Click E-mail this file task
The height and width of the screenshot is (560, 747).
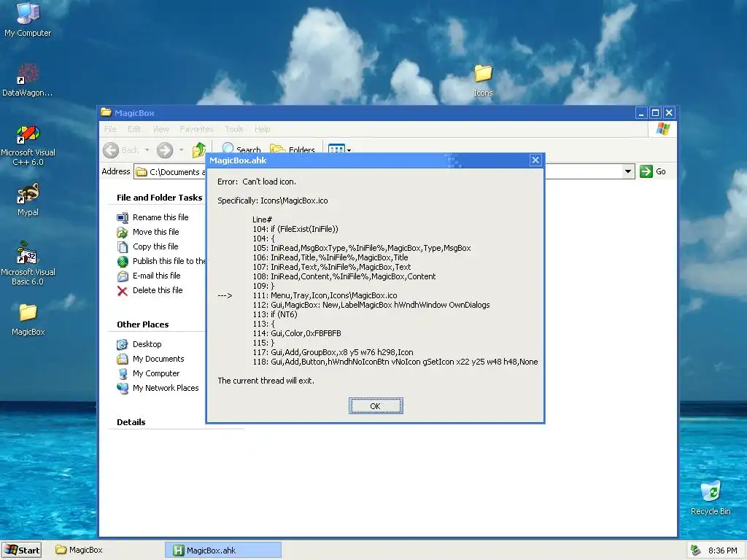click(156, 276)
